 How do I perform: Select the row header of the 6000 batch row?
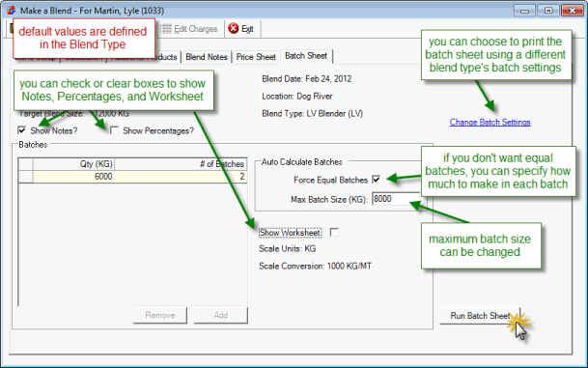pos(26,177)
